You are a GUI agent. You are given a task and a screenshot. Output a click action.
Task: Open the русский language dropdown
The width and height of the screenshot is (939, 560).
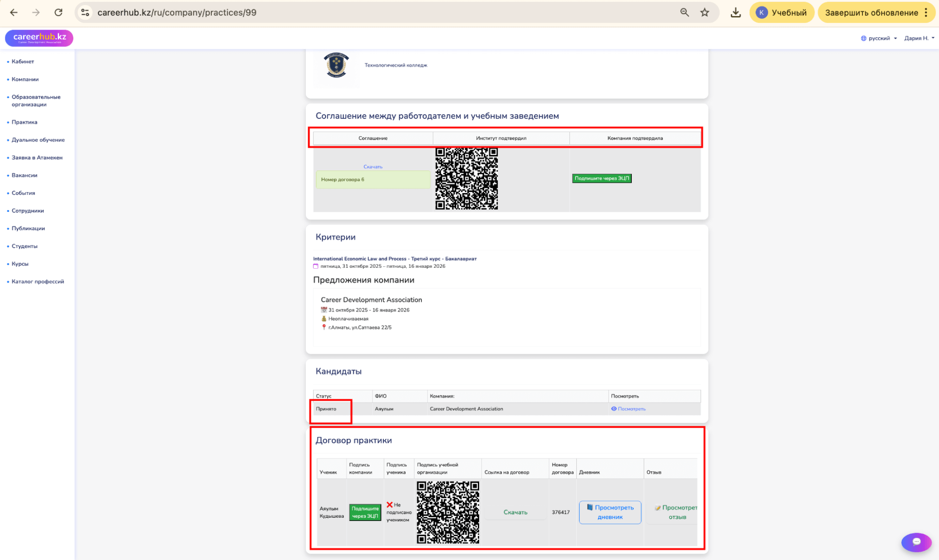[878, 38]
